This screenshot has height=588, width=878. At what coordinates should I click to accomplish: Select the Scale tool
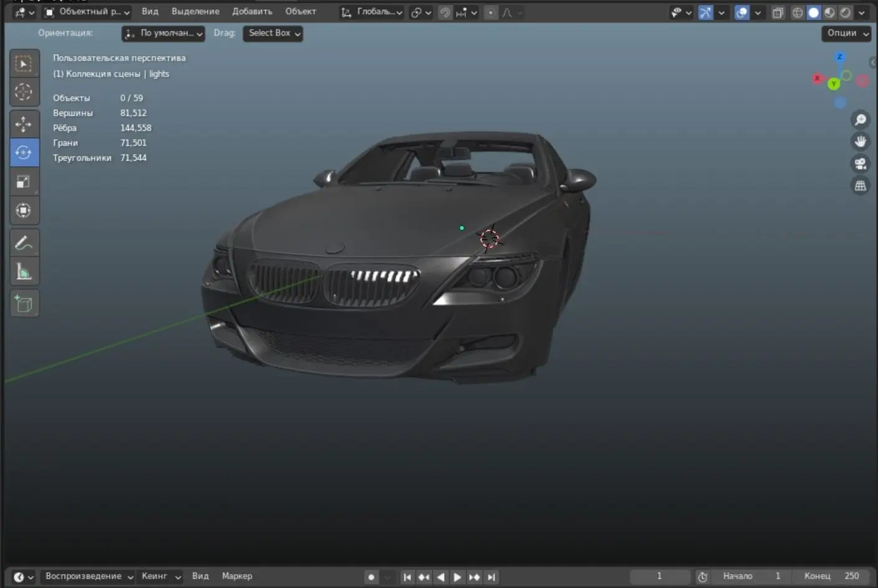[x=24, y=182]
